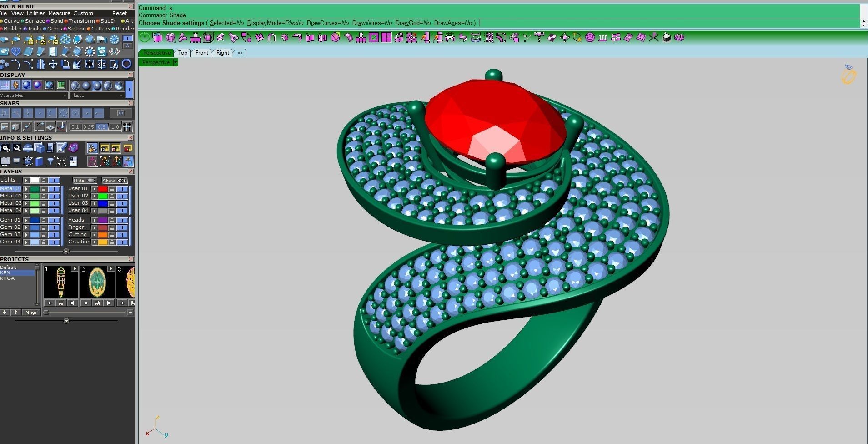Screen dimensions: 868x444
Task: Click Reset in the Main Menu
Action: (120, 13)
